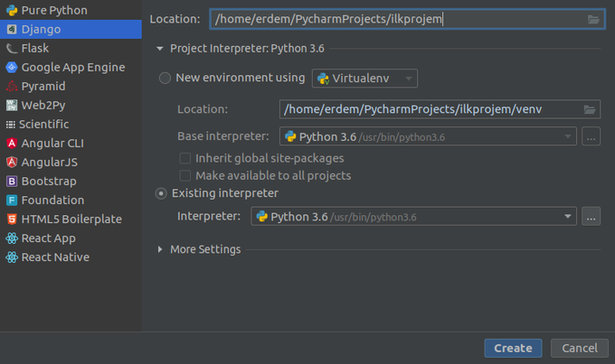Browse for venv location folder icon

click(x=590, y=109)
